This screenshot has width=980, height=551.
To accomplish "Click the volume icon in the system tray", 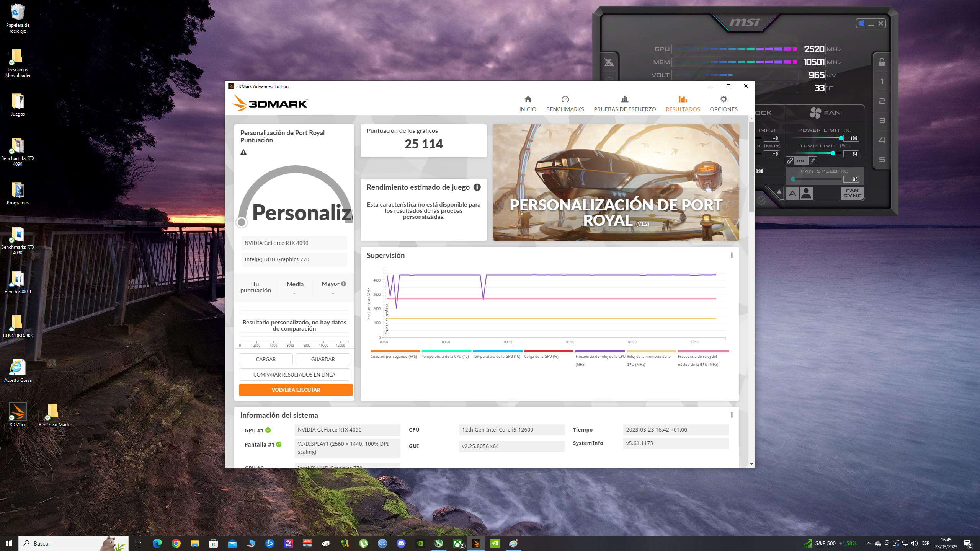I will tap(915, 543).
